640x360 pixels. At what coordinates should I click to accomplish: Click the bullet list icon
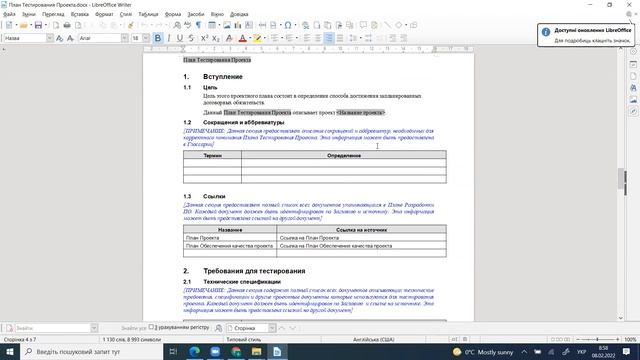[x=275, y=38]
